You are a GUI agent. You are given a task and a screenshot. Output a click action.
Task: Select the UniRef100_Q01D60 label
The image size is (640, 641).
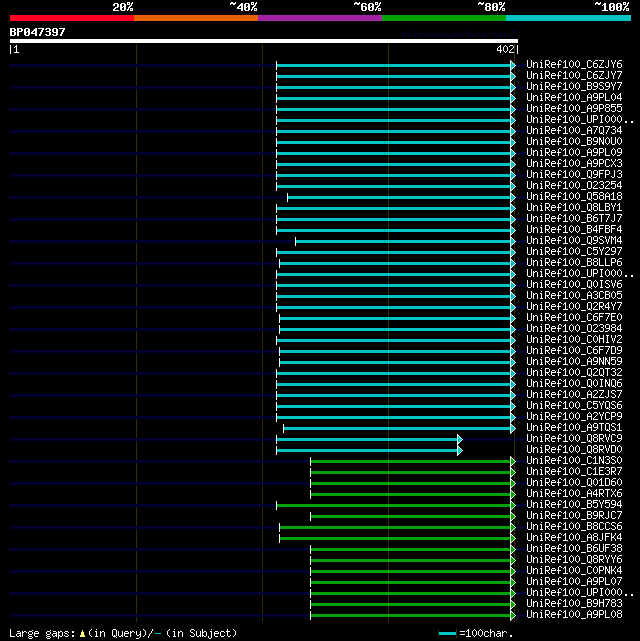coord(574,482)
